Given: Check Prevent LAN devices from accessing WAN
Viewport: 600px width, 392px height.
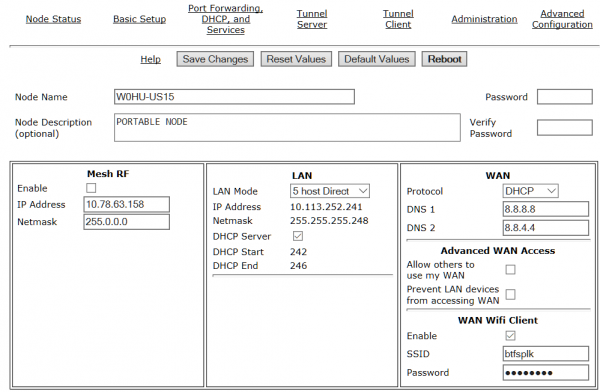Looking at the screenshot, I should click(x=510, y=294).
